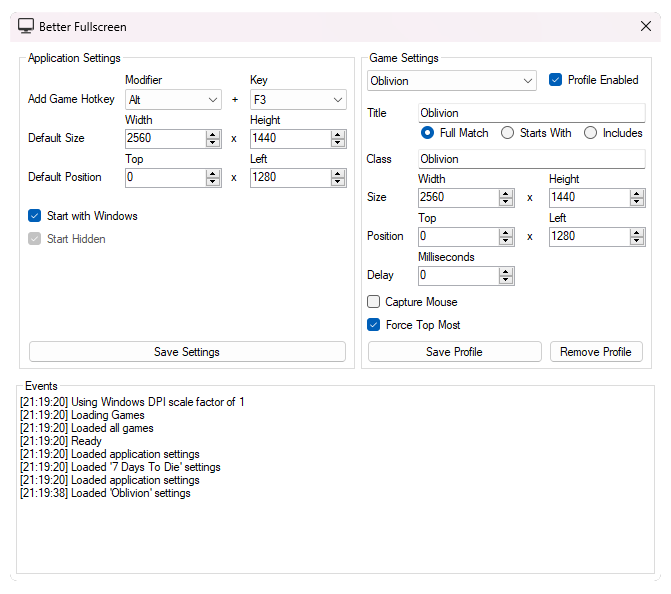Decrease the Delay Milliseconds using down arrow
The width and height of the screenshot is (671, 594).
pos(506,279)
